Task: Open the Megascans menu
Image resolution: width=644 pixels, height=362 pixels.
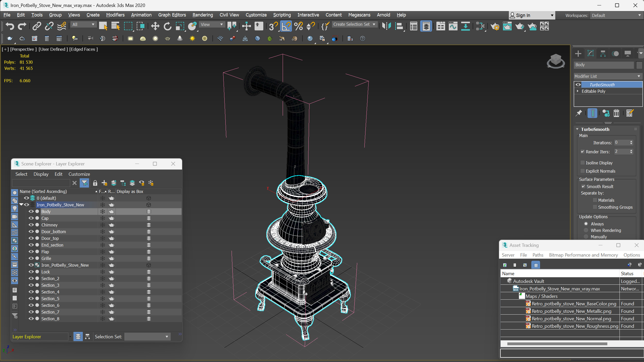Action: click(359, 15)
